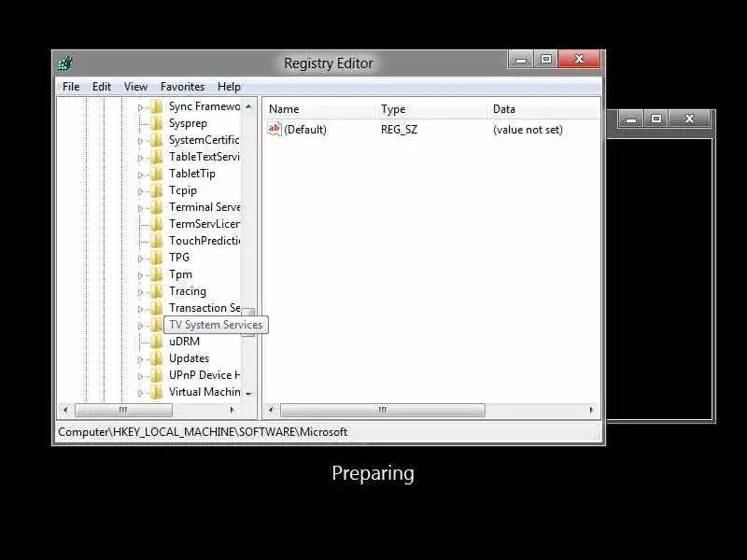Image resolution: width=747 pixels, height=560 pixels.
Task: Click the TableTextService folder icon
Action: pos(156,157)
